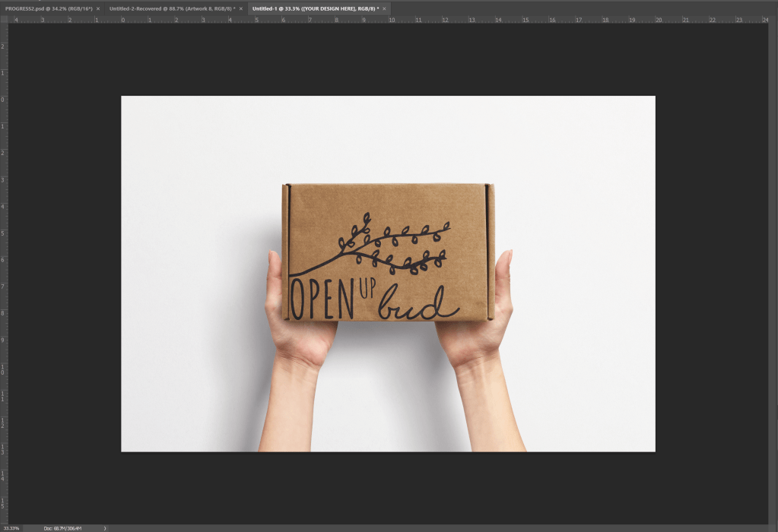Viewport: 778px width, 532px height.
Task: Click the 33.33% zoom level field
Action: (x=11, y=527)
